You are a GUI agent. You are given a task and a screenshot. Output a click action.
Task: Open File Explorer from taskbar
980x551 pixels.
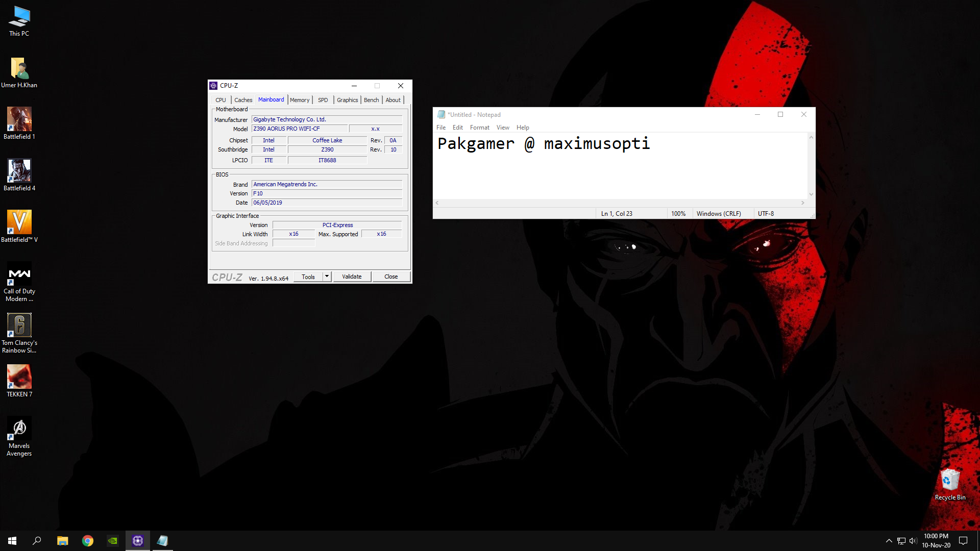tap(62, 541)
